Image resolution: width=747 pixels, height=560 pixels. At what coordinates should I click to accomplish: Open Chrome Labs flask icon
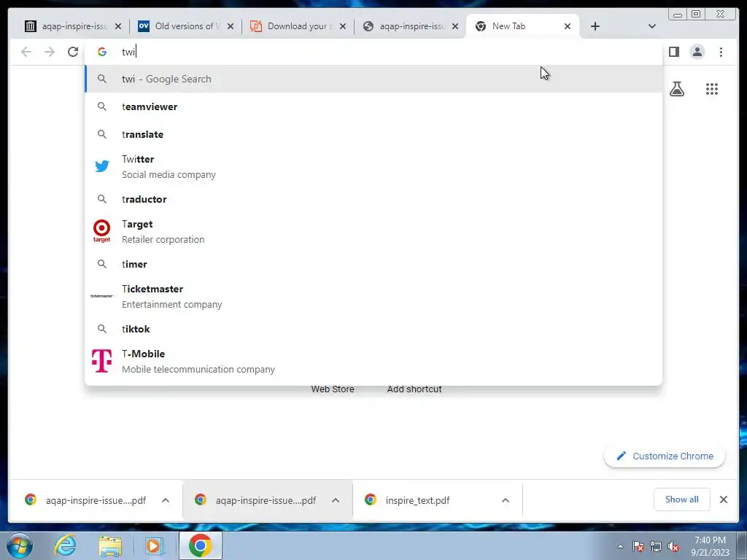(676, 89)
